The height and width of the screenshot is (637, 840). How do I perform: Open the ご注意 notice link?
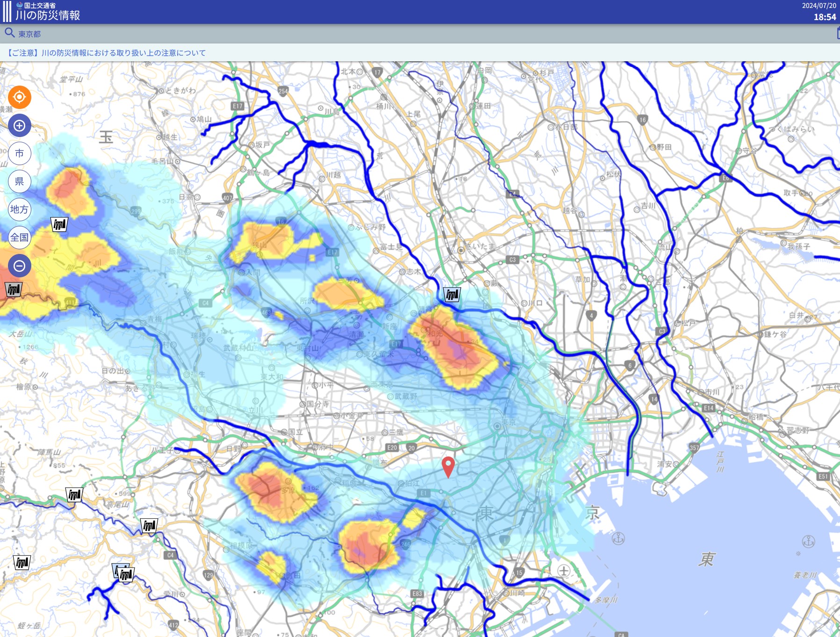(106, 53)
